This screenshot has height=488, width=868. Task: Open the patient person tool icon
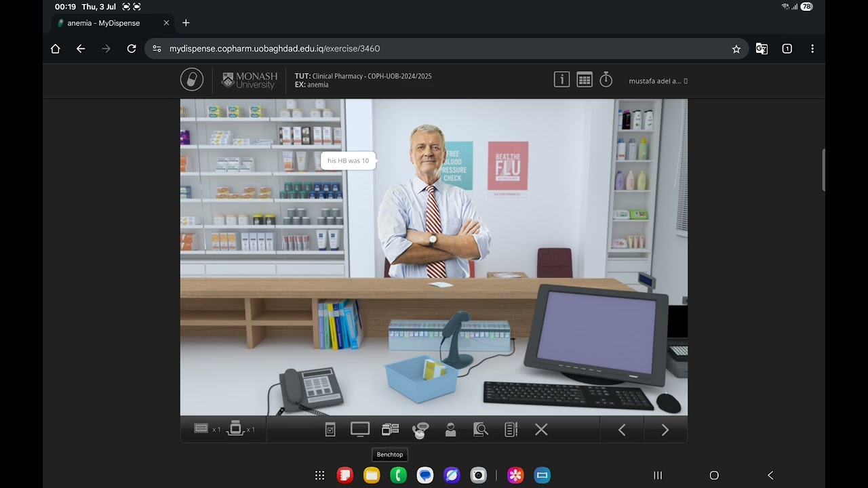[450, 429]
